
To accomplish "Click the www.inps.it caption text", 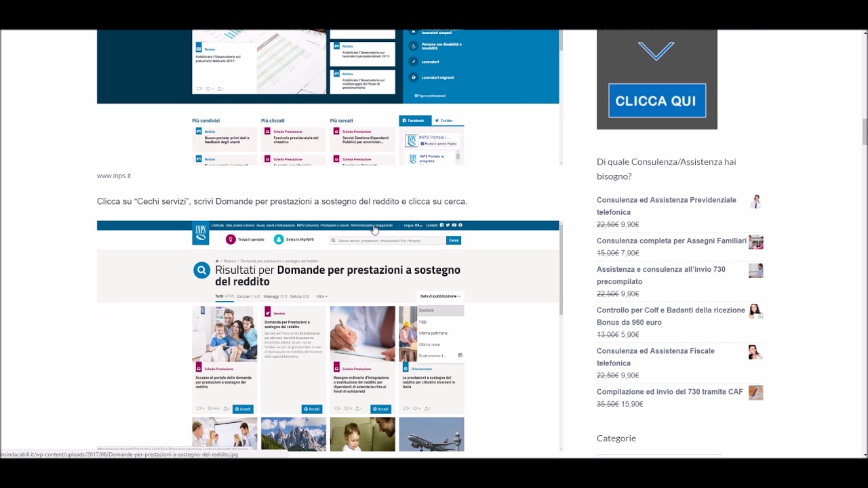I will click(x=114, y=176).
